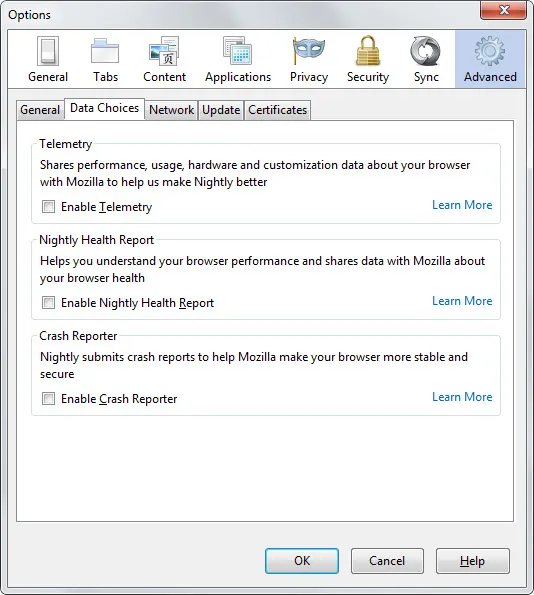
Task: Open the Security padlock icon
Action: [368, 51]
